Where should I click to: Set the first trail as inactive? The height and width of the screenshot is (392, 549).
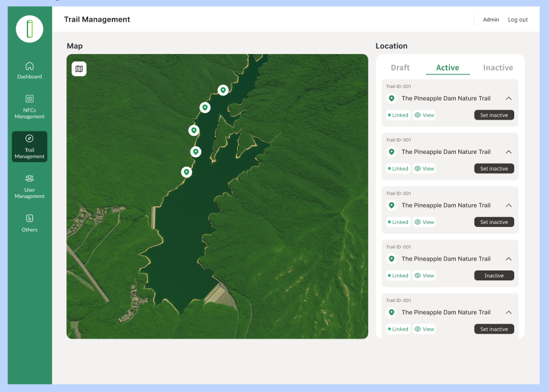[x=494, y=115]
